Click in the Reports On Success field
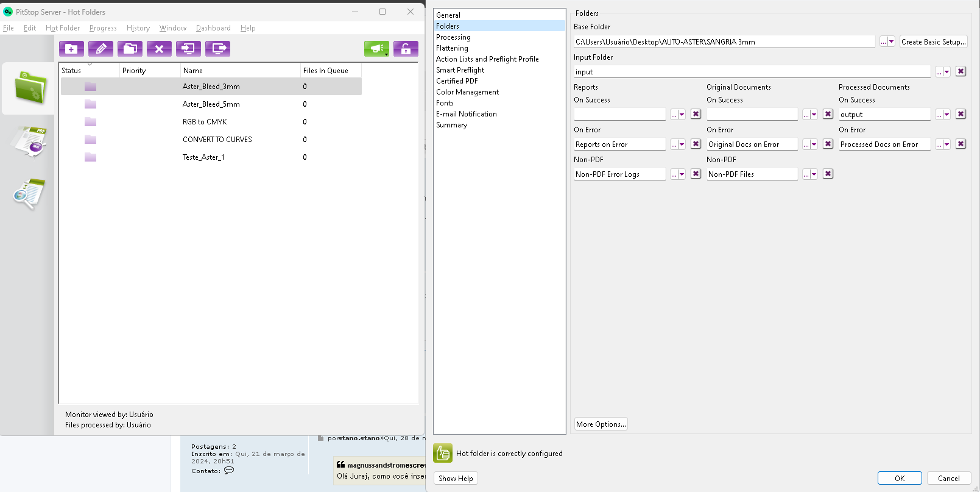The height and width of the screenshot is (492, 980). point(619,115)
